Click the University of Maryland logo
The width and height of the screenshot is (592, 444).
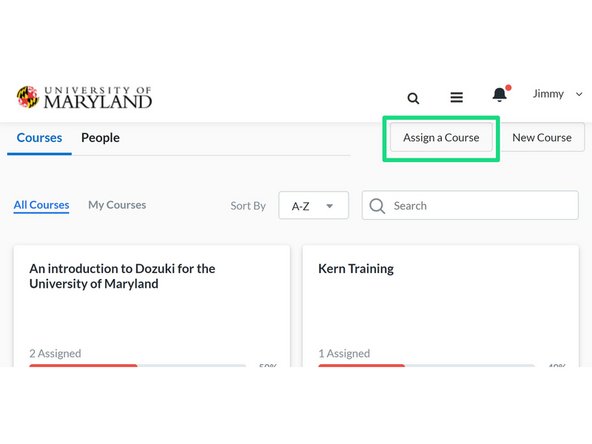click(x=84, y=97)
